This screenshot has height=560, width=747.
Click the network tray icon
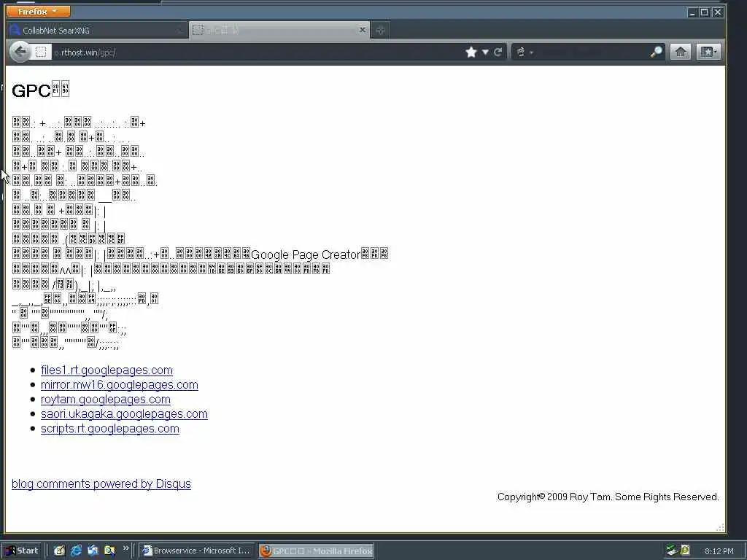[x=671, y=550]
